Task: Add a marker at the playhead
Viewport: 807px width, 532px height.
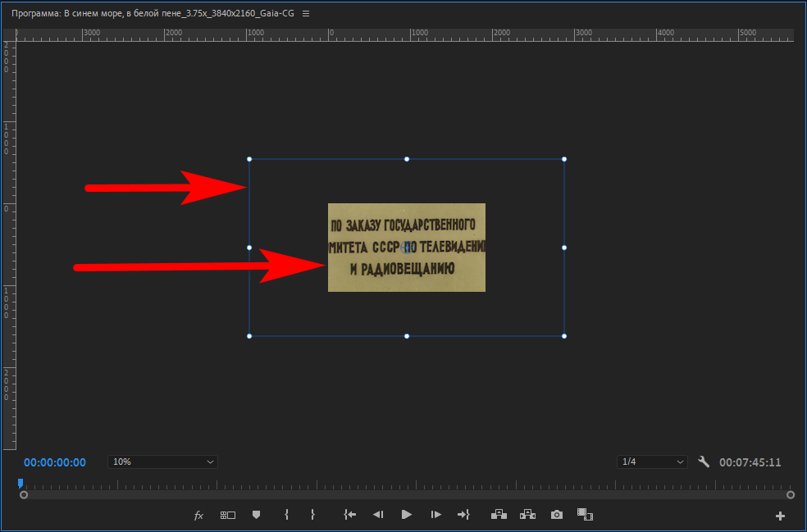Action: click(256, 515)
